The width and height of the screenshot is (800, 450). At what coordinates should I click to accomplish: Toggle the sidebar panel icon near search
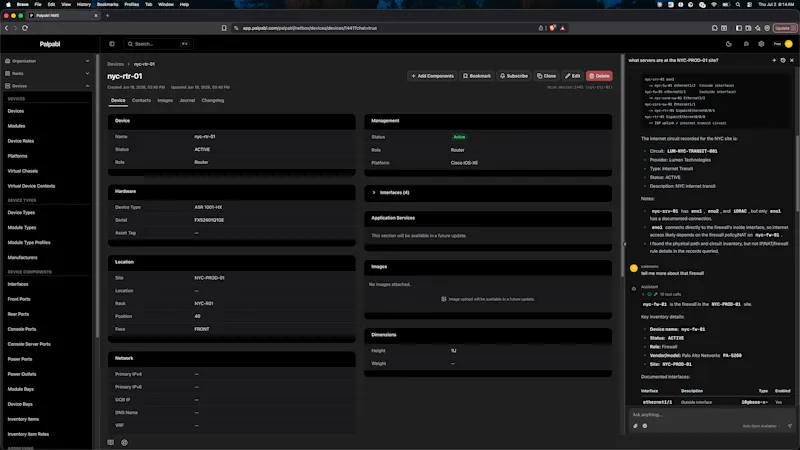(112, 44)
